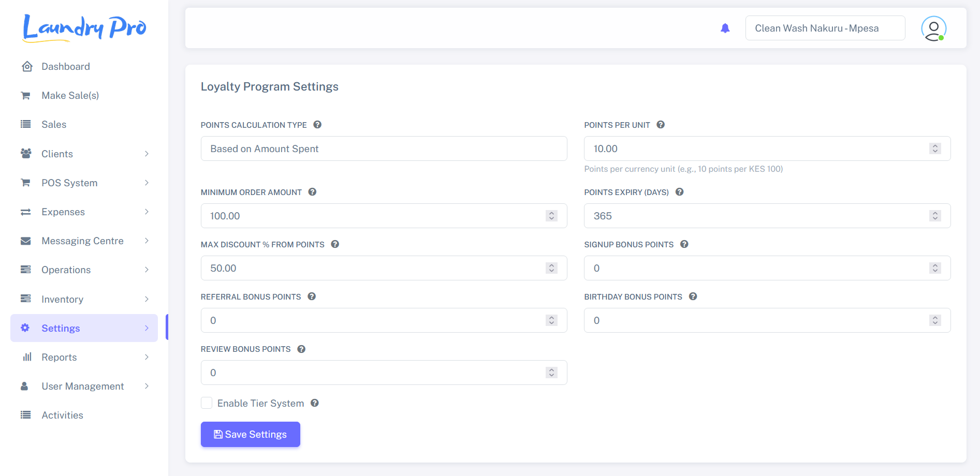The width and height of the screenshot is (980, 476).
Task: Expand the Reports submenu chevron
Action: click(147, 357)
